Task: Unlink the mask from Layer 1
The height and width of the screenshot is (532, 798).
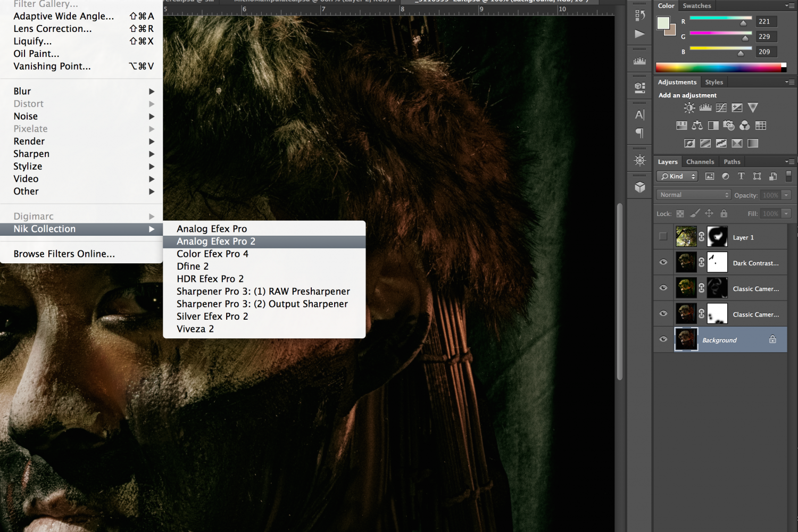Action: click(702, 237)
